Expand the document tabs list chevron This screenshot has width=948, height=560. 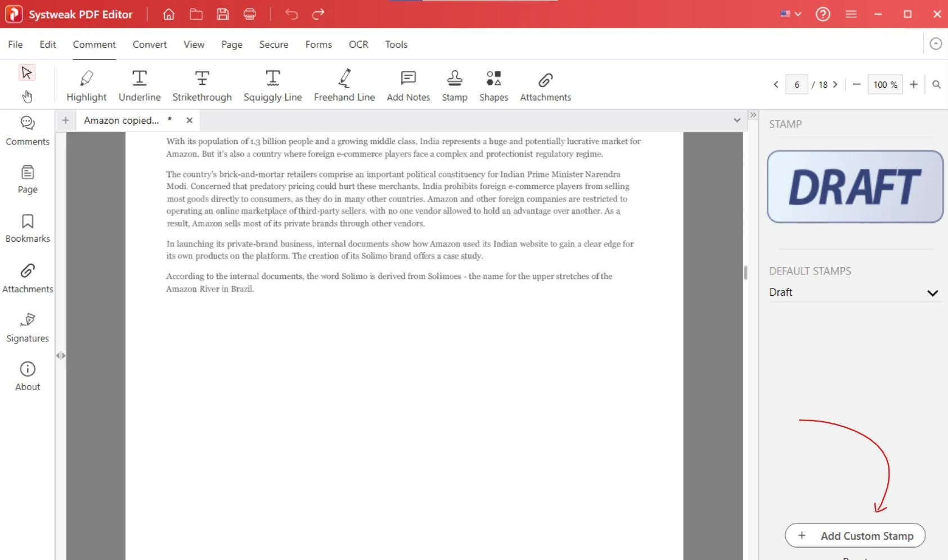(x=736, y=120)
